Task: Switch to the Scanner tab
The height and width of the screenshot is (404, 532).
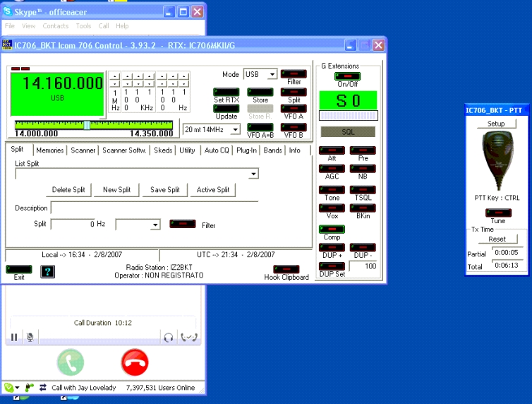Action: click(x=83, y=150)
